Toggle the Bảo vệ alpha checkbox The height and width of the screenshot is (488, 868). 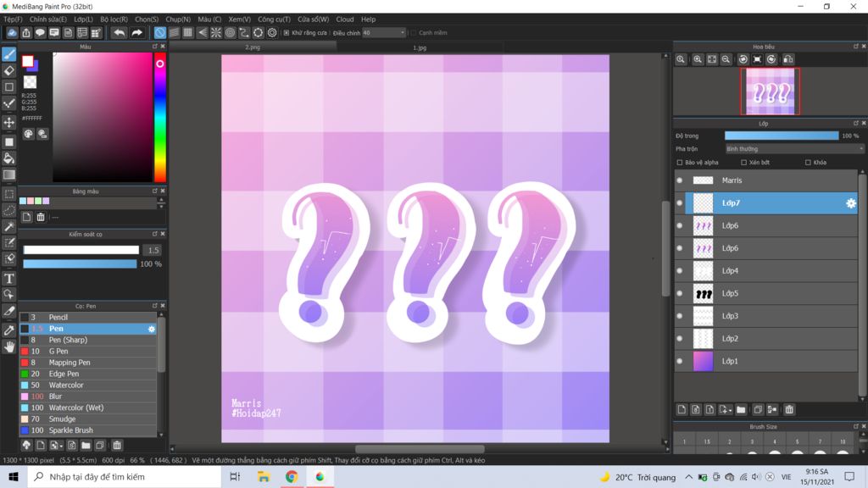pos(680,162)
